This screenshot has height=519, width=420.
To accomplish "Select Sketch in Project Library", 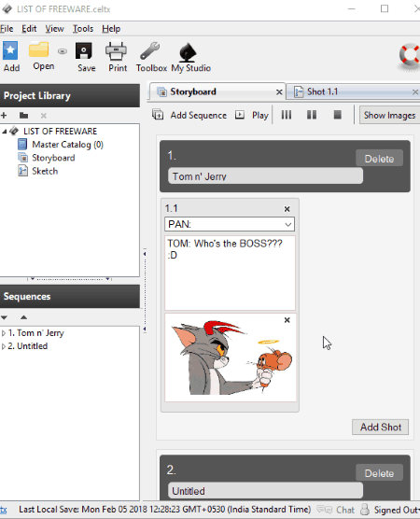I will click(x=45, y=171).
